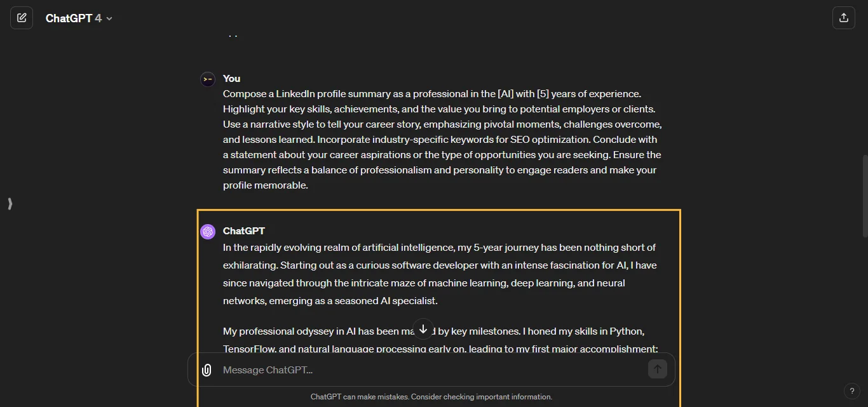868x407 pixels.
Task: Click the scroll-down circle button mid screen
Action: (x=423, y=329)
